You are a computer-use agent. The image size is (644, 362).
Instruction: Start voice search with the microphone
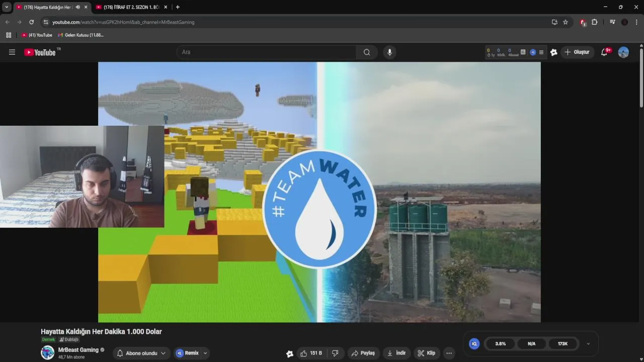click(x=389, y=52)
